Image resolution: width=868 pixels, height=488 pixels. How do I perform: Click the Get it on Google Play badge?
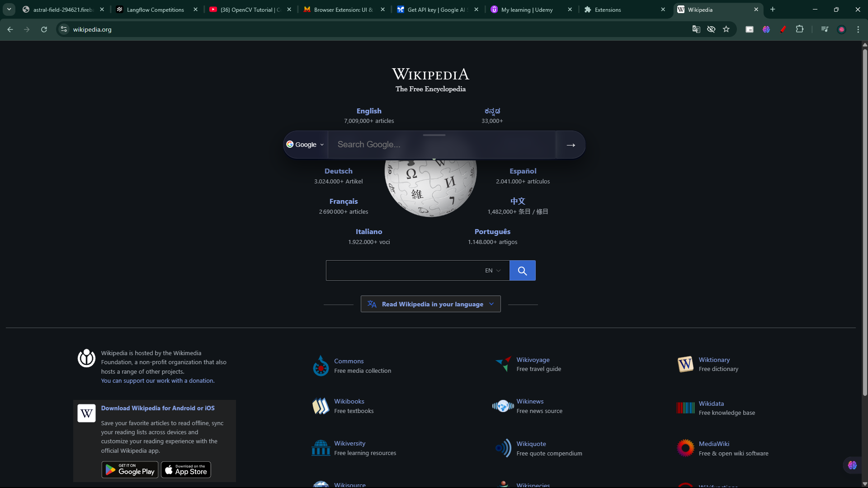[130, 470]
